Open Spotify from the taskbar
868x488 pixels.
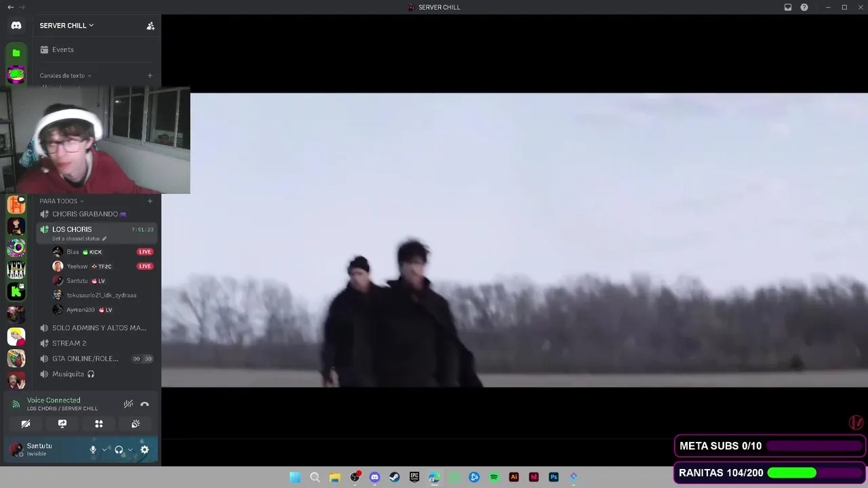(494, 477)
